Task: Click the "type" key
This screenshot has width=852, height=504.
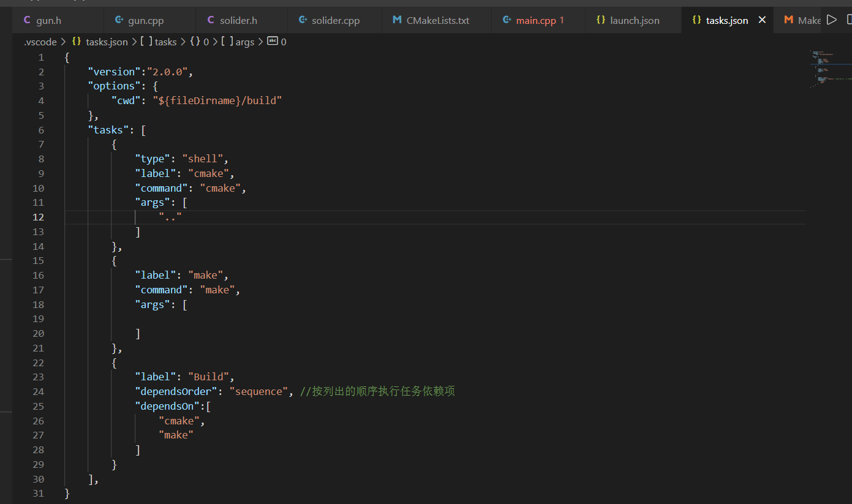Action: pos(153,159)
